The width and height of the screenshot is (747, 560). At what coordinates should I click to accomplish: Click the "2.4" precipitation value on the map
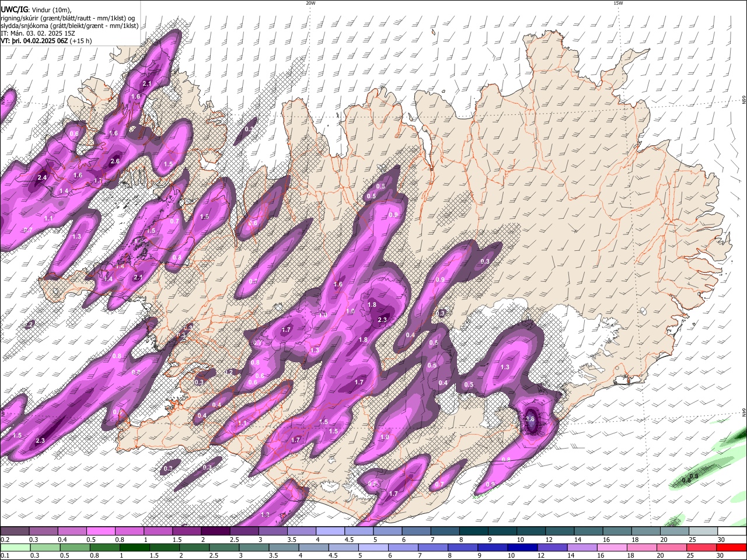click(42, 177)
